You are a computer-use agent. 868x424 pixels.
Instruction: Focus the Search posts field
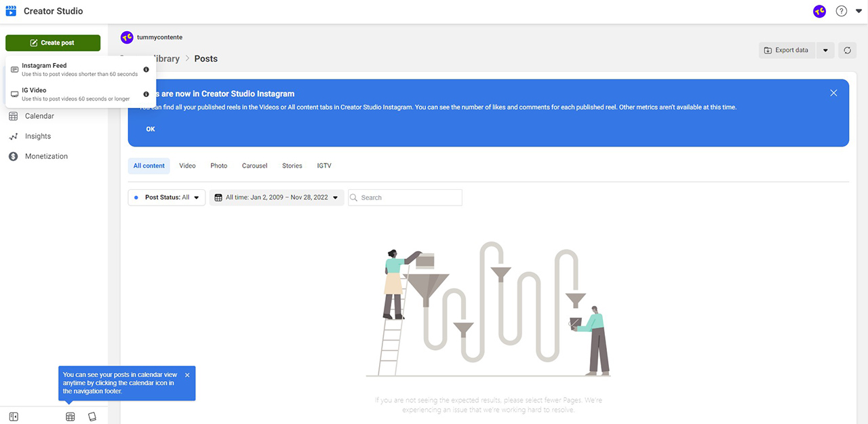pos(405,197)
